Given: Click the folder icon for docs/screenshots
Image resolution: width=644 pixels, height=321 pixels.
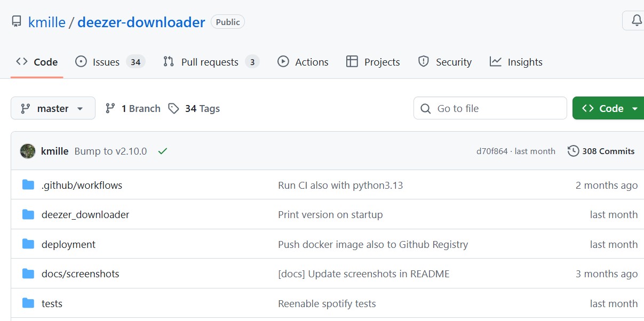Looking at the screenshot, I should [28, 273].
